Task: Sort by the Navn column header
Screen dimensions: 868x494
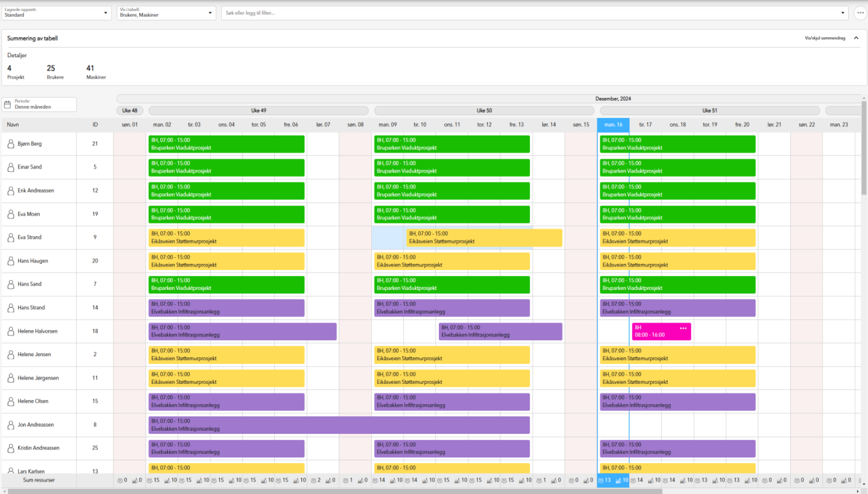Action: pyautogui.click(x=13, y=125)
